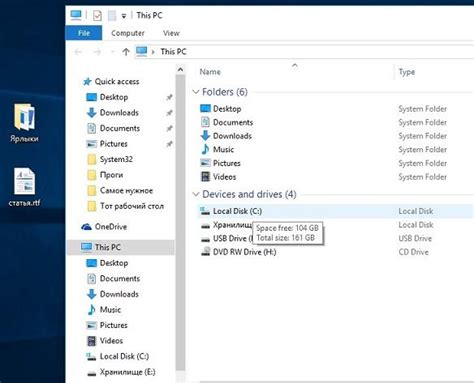Click the pin icon next to Pictures
The height and width of the screenshot is (383, 474).
point(169,144)
